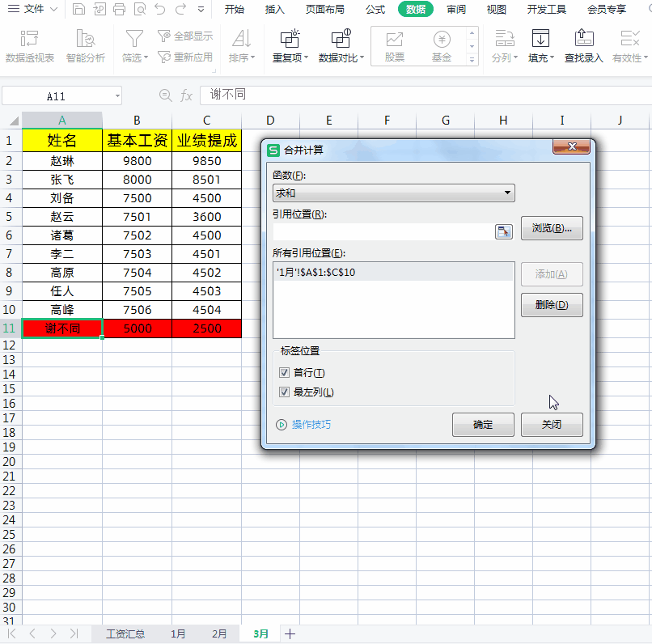Screen dimensions: 652x644
Task: Click the Print Preview icon
Action: pos(140,9)
